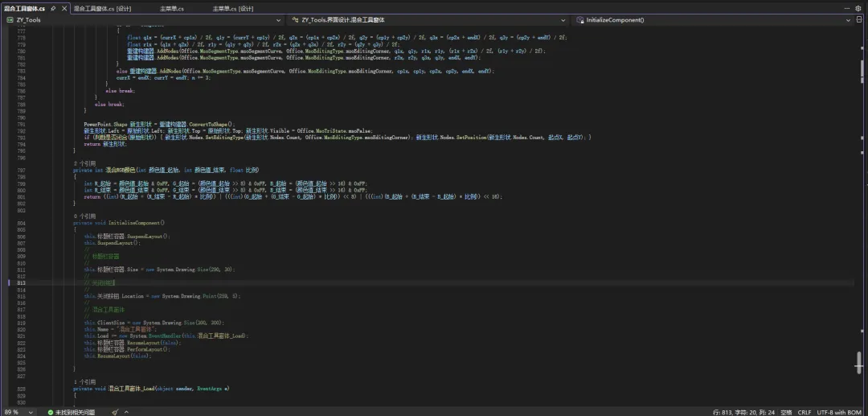Click the CRLF line ending indicator
The height and width of the screenshot is (416, 868).
point(805,412)
